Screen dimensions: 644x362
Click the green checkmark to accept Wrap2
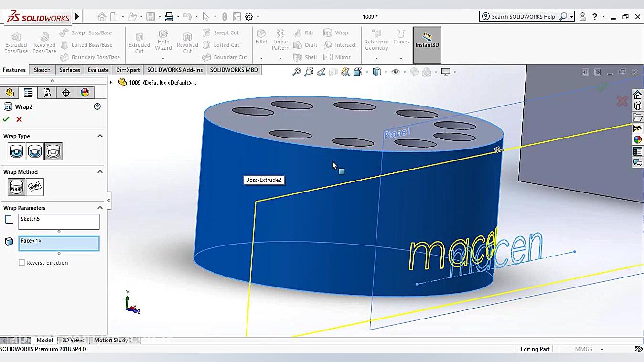(x=6, y=119)
